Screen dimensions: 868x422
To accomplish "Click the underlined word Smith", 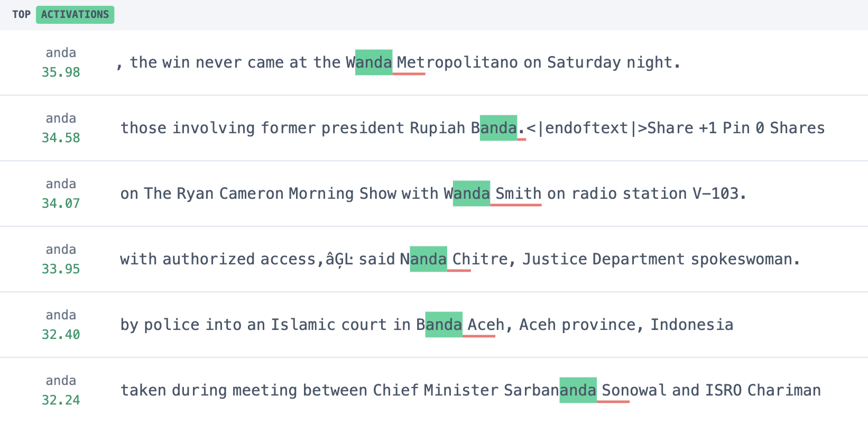I will click(x=518, y=194).
